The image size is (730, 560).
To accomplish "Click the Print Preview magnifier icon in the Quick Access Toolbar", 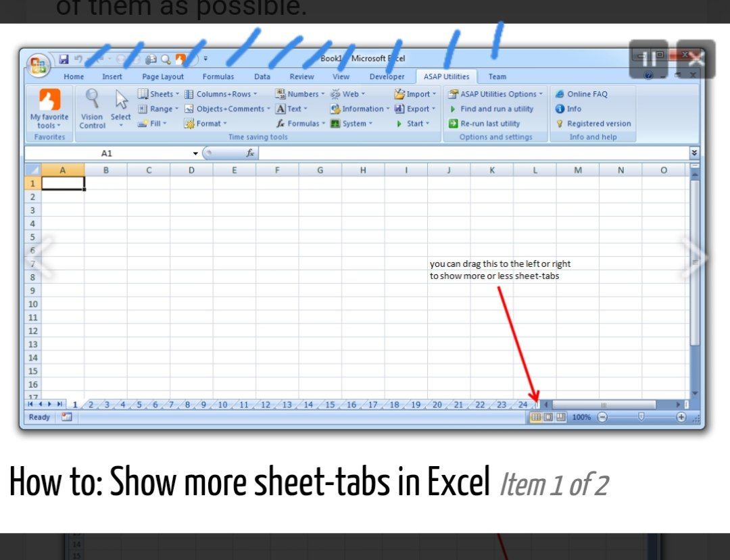I will click(x=166, y=59).
